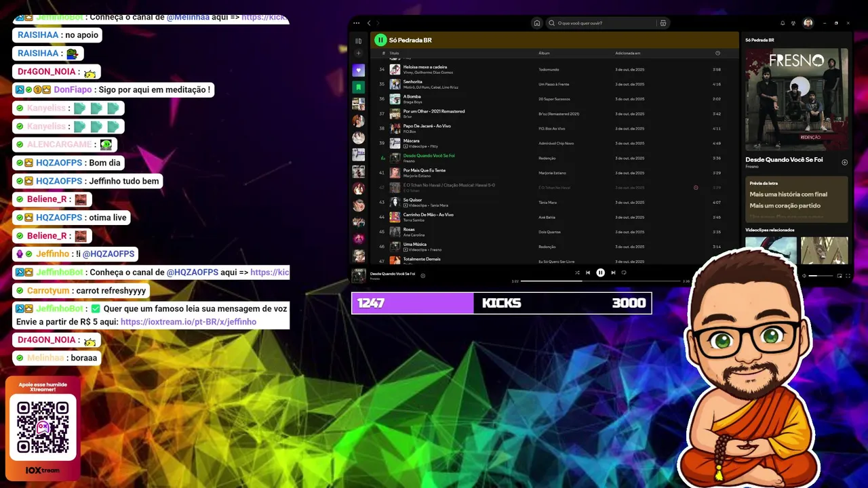Click the now-playing cover thumbnail in the bottom bar
The height and width of the screenshot is (488, 868).
pyautogui.click(x=359, y=276)
